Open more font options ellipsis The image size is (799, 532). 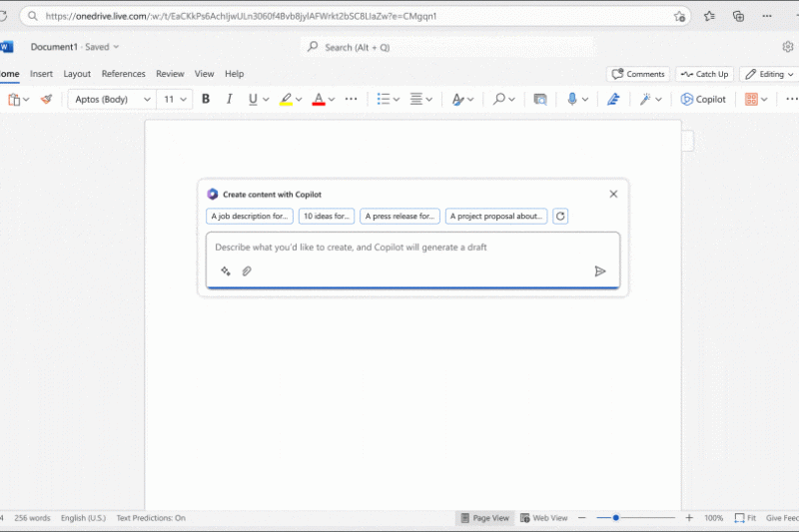pos(352,99)
